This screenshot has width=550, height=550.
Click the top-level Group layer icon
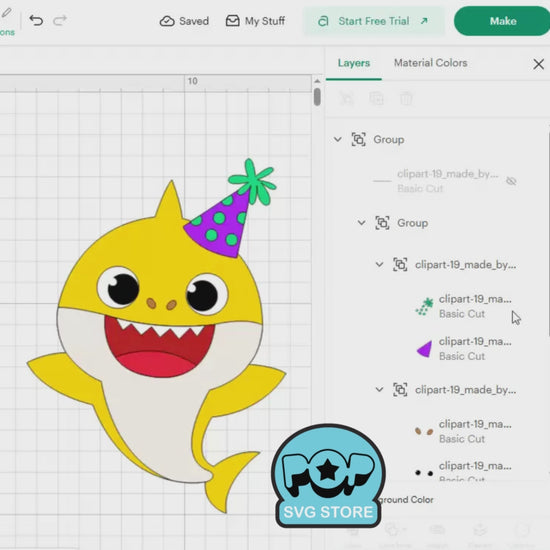point(358,139)
